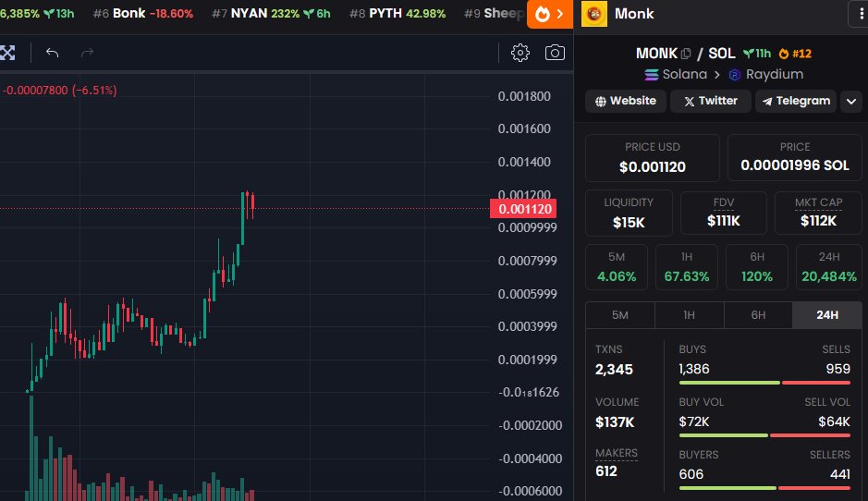Open #6 Bonk trending token
The height and width of the screenshot is (501, 868).
tap(143, 13)
